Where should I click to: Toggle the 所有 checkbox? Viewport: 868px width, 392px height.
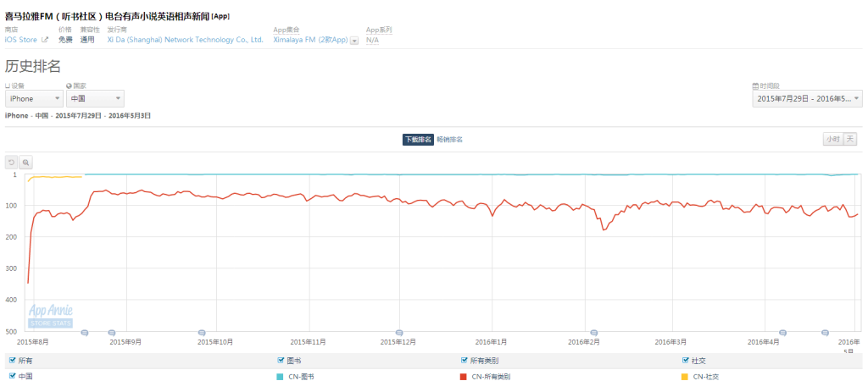[12, 361]
